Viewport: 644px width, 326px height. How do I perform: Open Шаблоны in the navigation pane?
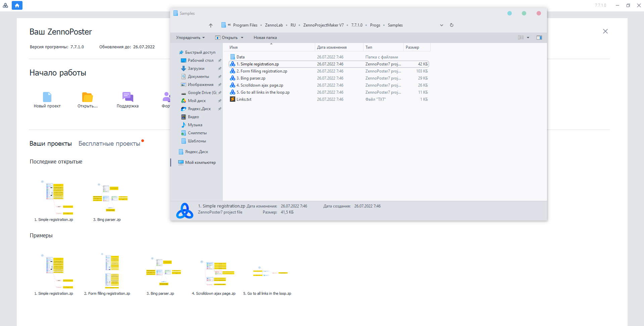(197, 141)
